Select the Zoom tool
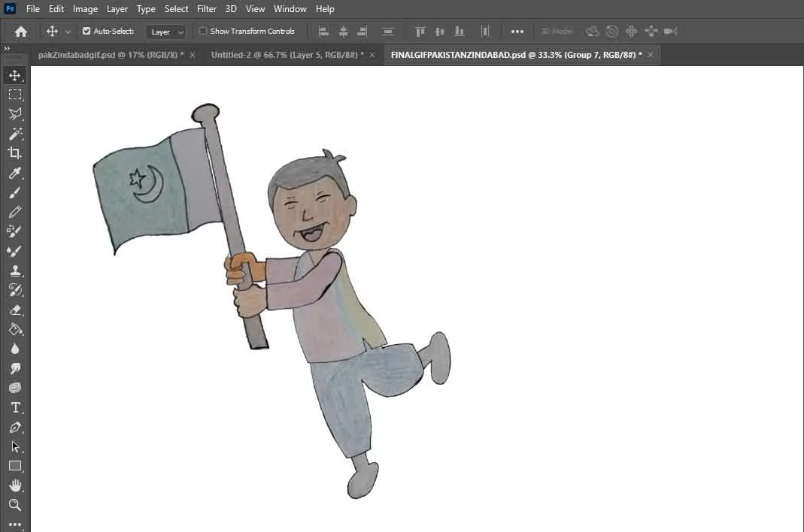 tap(14, 505)
